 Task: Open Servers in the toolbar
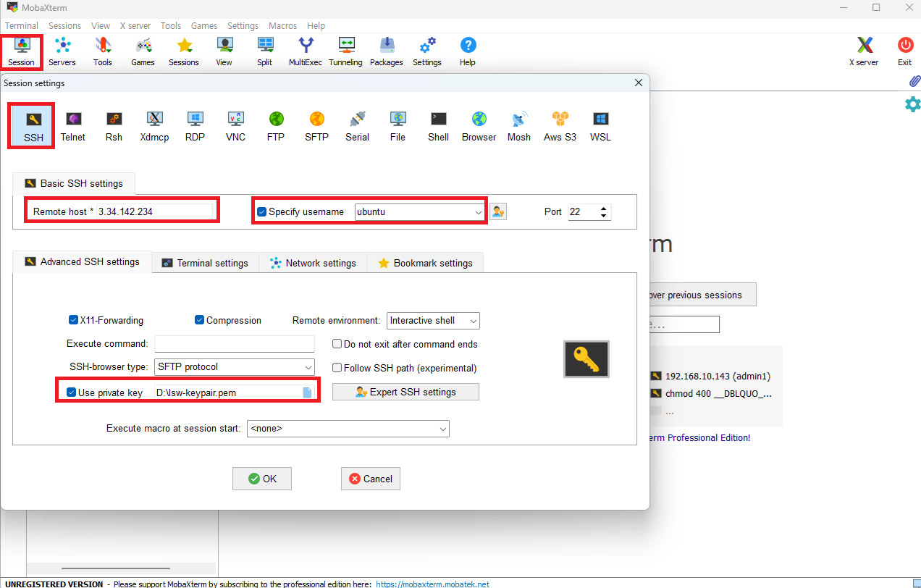[x=62, y=51]
